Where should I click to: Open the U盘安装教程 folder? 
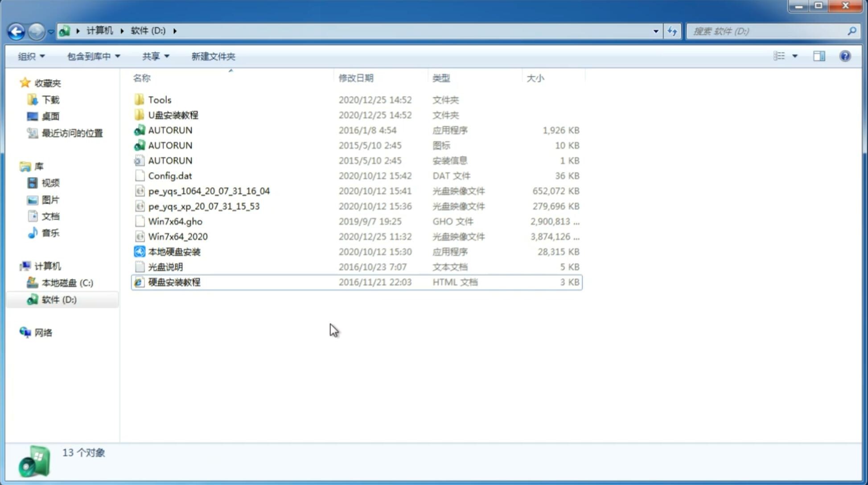pos(173,115)
